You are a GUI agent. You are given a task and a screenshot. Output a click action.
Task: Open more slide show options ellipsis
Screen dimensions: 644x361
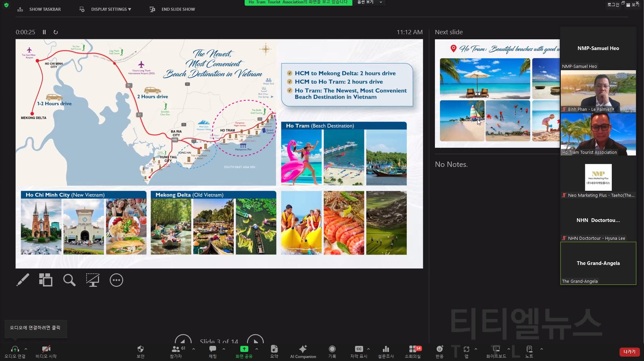[x=116, y=280]
